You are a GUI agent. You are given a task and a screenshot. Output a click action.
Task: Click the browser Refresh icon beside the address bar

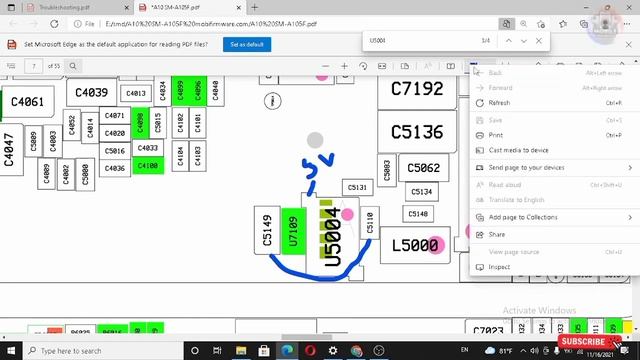[x=54, y=24]
